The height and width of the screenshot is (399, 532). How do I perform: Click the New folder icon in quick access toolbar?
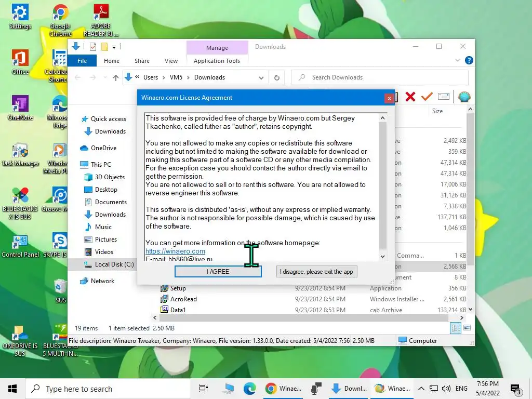[104, 47]
